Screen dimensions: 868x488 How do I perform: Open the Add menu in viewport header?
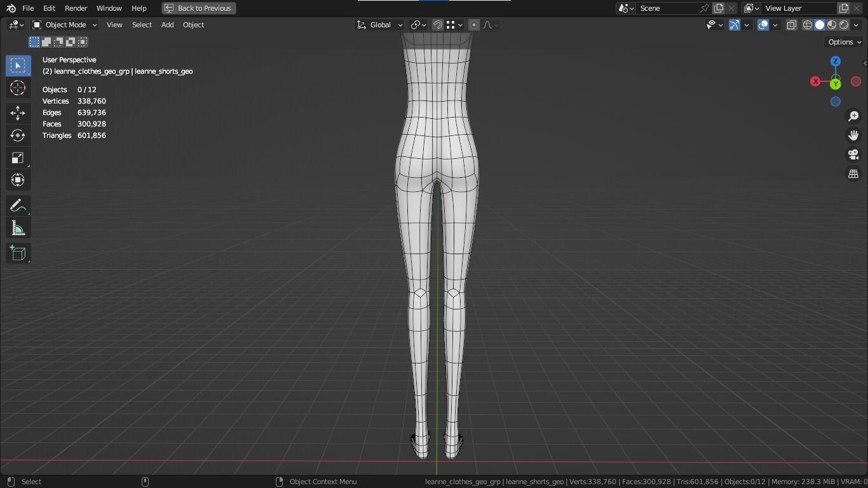(x=167, y=25)
